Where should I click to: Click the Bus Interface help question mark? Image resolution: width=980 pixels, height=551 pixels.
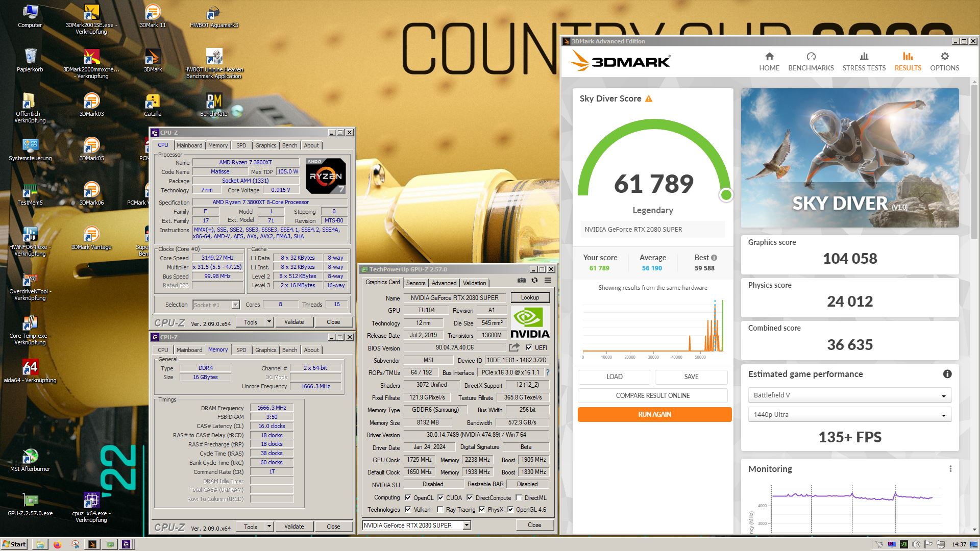point(548,372)
